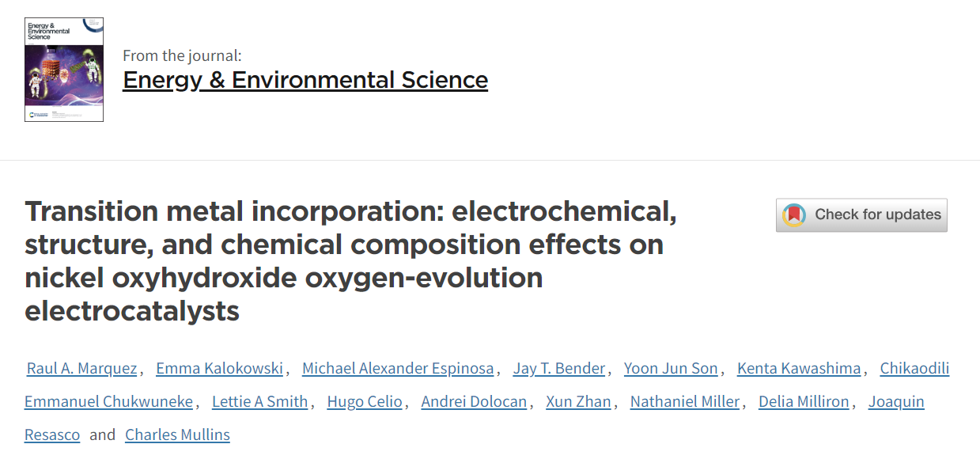Select author Lettie A Smith

click(x=259, y=401)
